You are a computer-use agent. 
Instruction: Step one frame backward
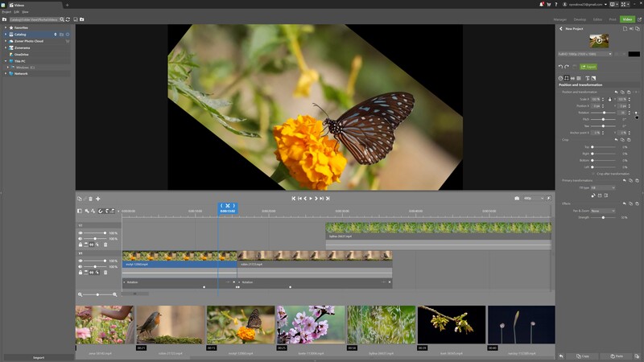click(x=305, y=198)
